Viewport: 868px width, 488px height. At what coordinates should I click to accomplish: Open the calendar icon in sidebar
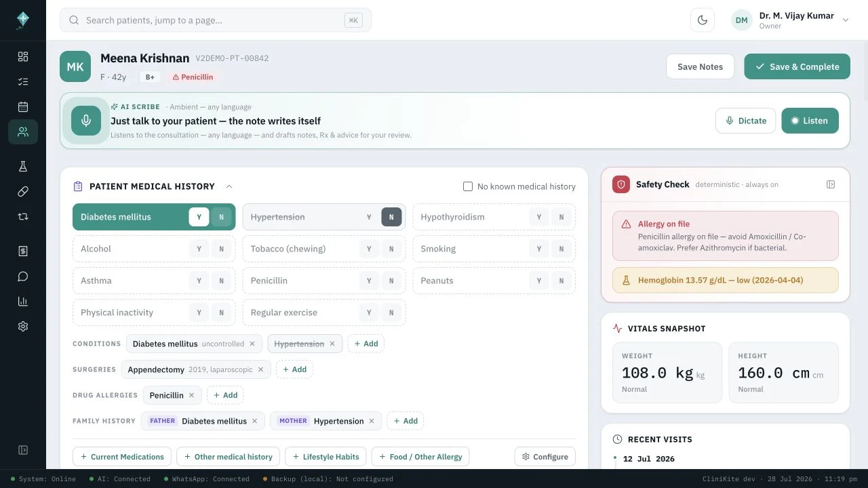click(23, 106)
